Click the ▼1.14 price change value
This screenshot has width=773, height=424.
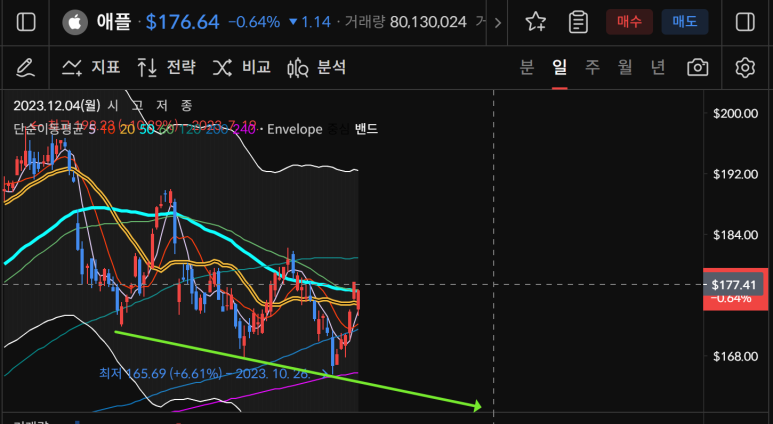click(x=310, y=22)
